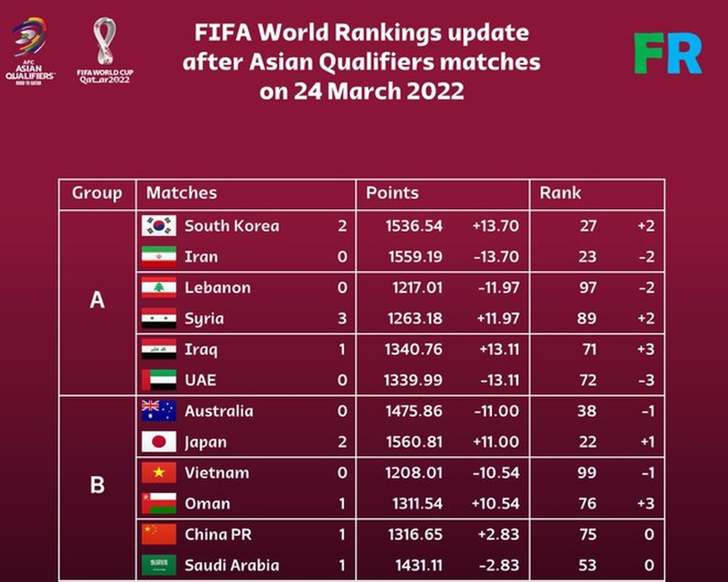Select the Points column header
Image resolution: width=728 pixels, height=582 pixels.
pyautogui.click(x=392, y=193)
